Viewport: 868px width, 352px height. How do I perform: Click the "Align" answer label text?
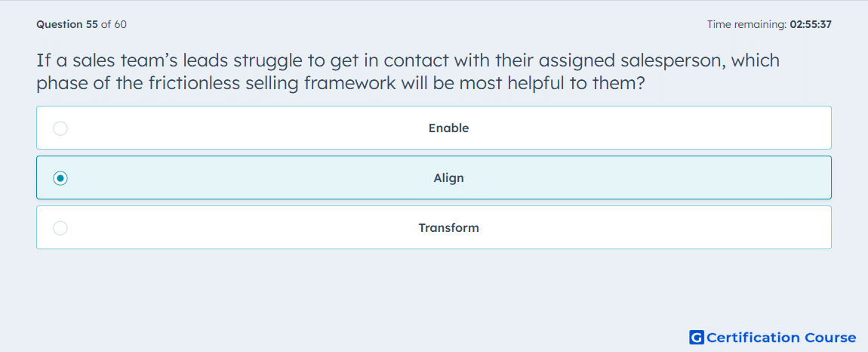448,178
